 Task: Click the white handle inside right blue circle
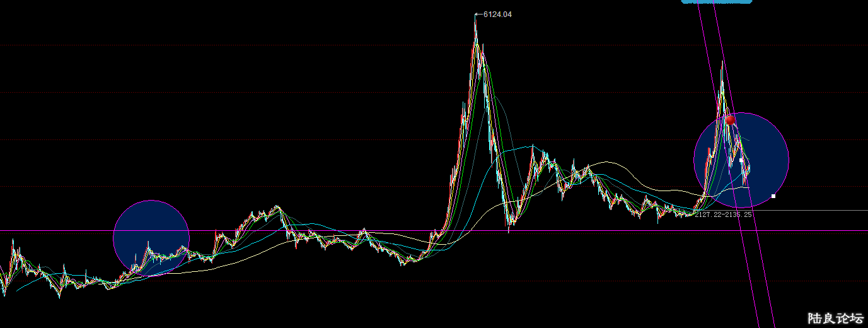coord(741,160)
